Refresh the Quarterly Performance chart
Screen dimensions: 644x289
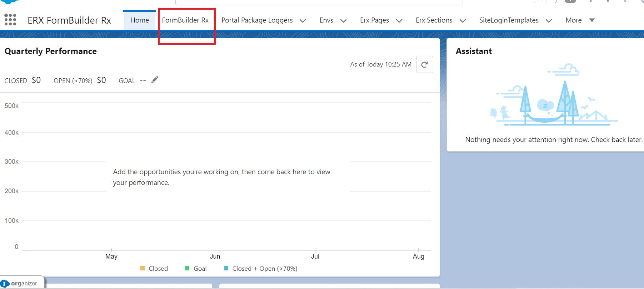pos(424,64)
